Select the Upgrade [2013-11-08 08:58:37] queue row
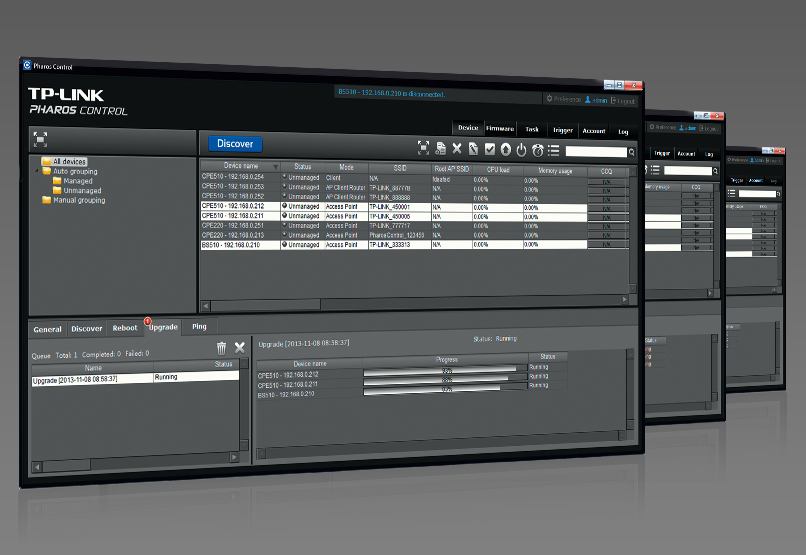 click(136, 378)
